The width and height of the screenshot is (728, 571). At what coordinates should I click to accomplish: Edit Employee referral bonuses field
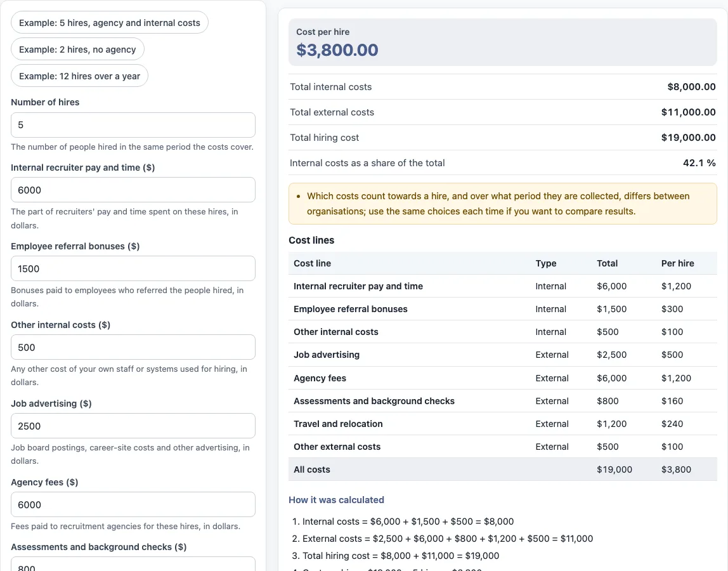(x=133, y=268)
